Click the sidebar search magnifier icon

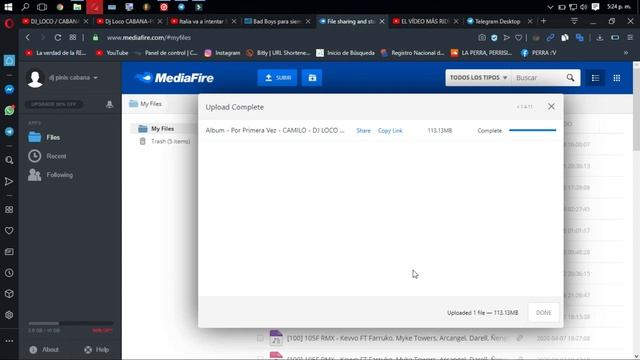(x=9, y=160)
